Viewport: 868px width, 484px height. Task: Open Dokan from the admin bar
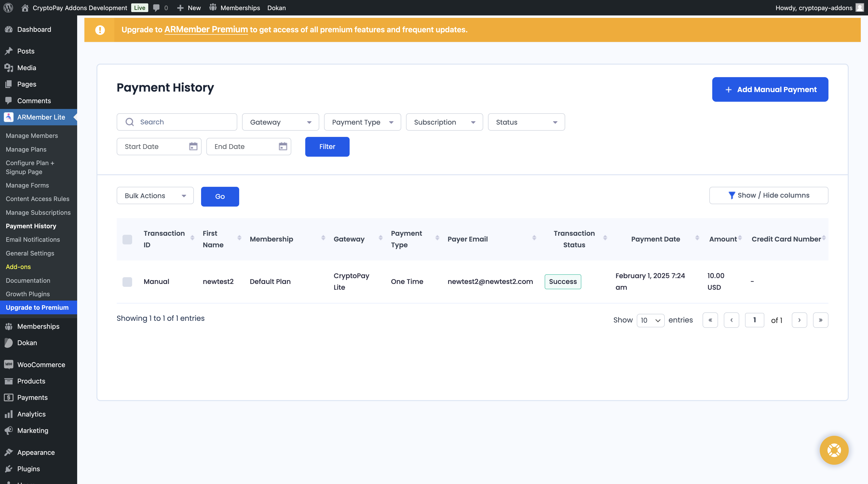point(276,7)
